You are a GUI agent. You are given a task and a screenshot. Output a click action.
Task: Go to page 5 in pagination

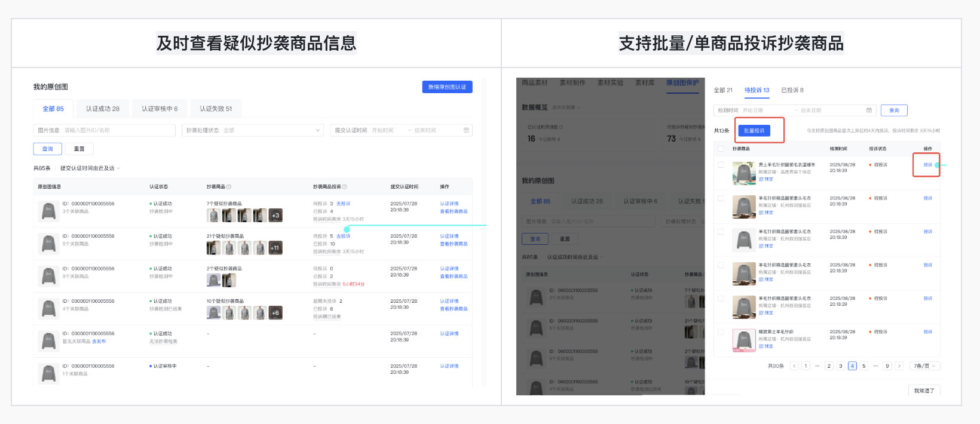coord(864,366)
